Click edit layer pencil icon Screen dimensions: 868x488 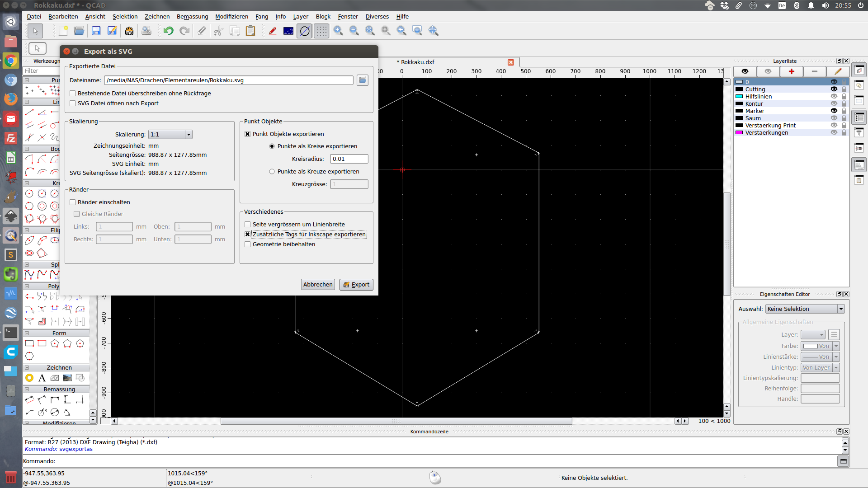(837, 71)
